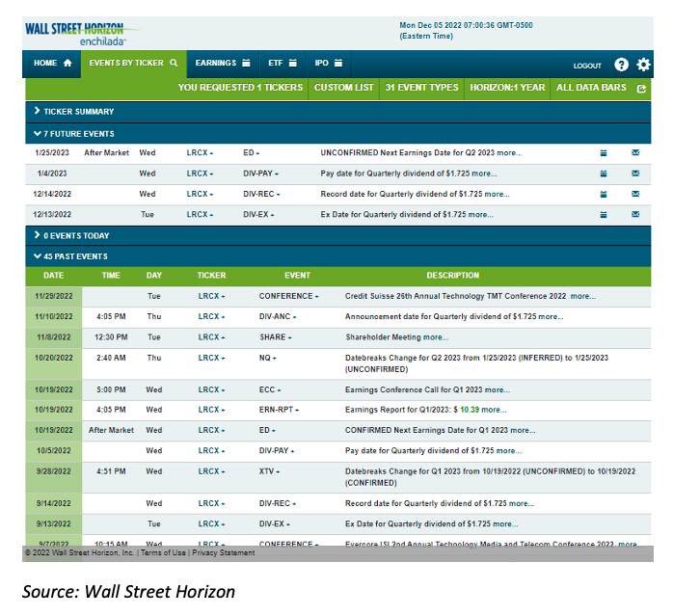Sort by Date column header

(x=54, y=276)
